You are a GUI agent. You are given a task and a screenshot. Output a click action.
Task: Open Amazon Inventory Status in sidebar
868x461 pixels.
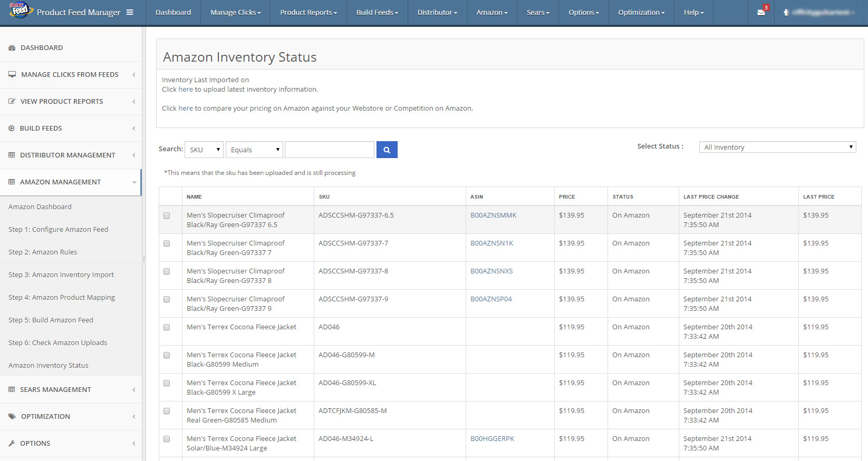pyautogui.click(x=49, y=366)
